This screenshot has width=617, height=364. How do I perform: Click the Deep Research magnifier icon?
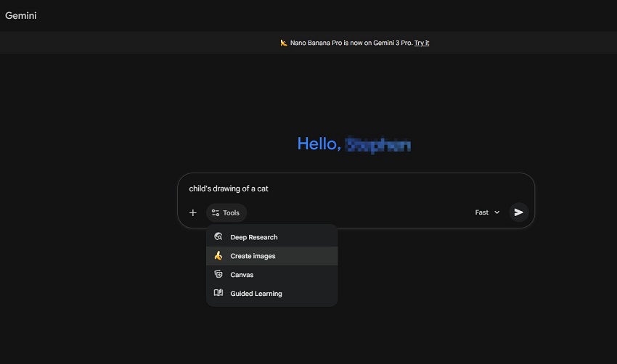click(x=218, y=237)
